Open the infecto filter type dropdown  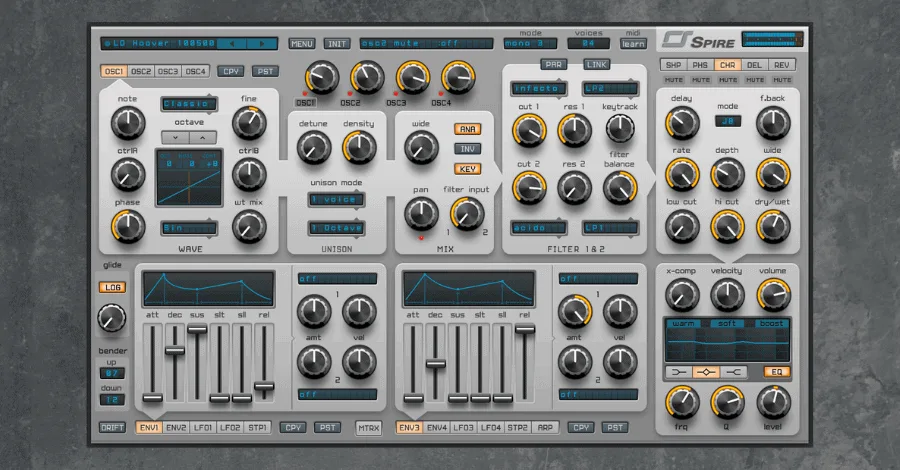538,88
